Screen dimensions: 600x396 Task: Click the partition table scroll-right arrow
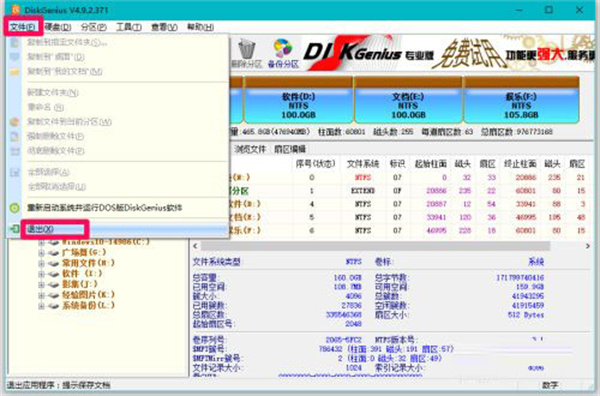(588, 246)
